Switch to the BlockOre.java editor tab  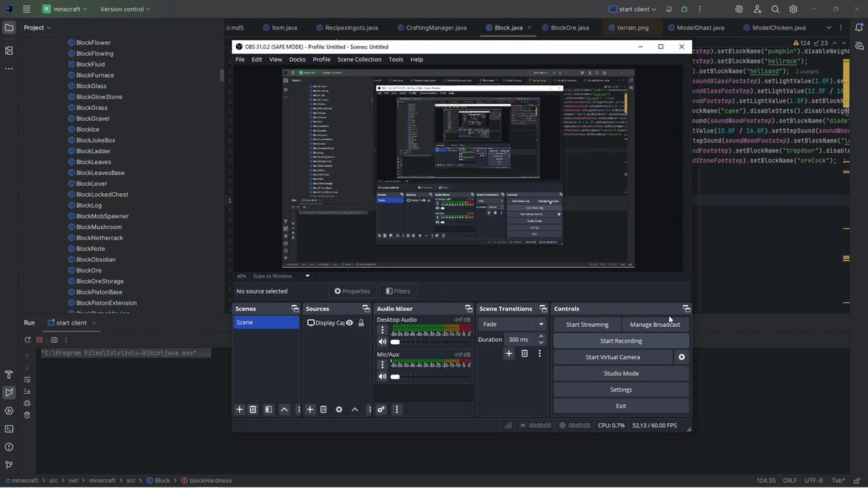click(x=570, y=27)
